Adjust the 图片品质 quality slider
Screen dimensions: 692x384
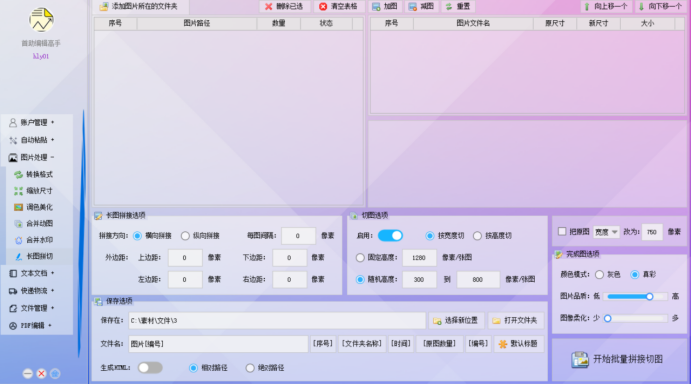[x=637, y=297]
